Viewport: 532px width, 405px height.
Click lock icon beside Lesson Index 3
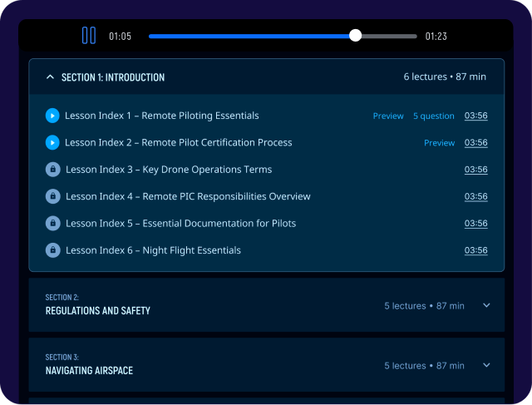point(52,170)
